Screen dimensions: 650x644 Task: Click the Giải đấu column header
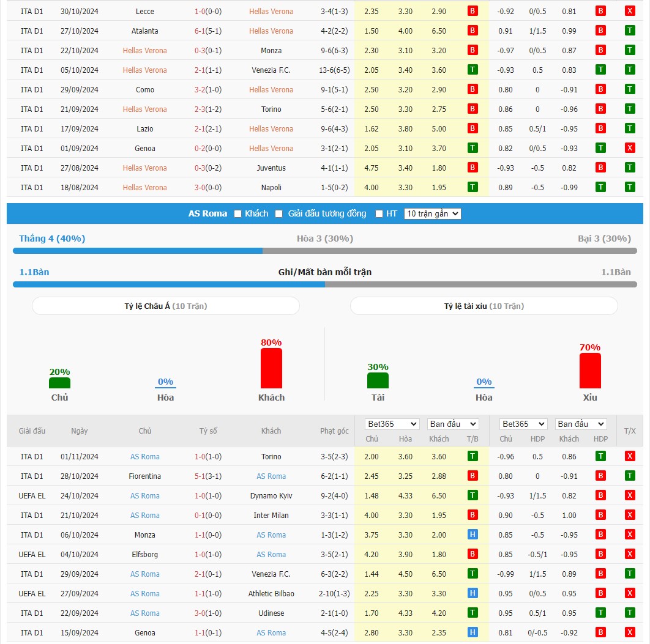pos(32,431)
